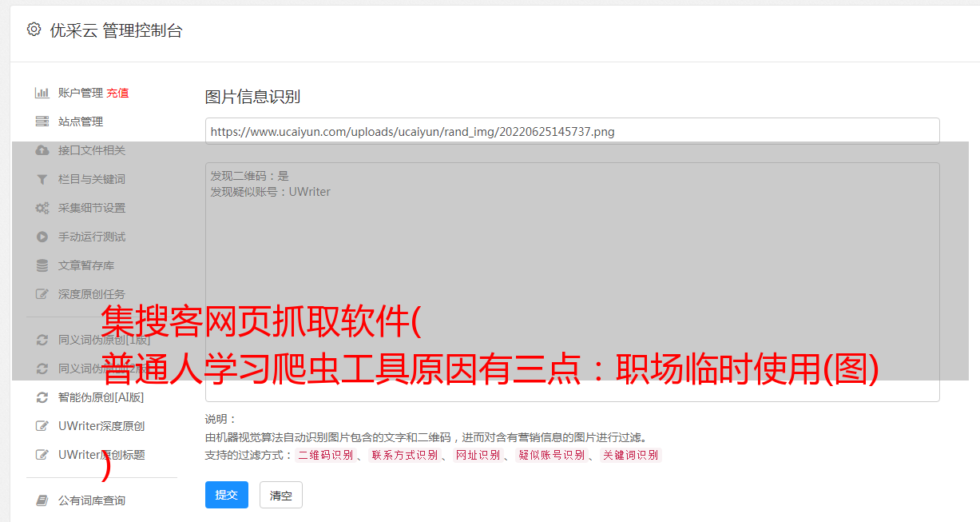Viewport: 980px width, 522px height.
Task: Click the red 充值 link
Action: 117,93
